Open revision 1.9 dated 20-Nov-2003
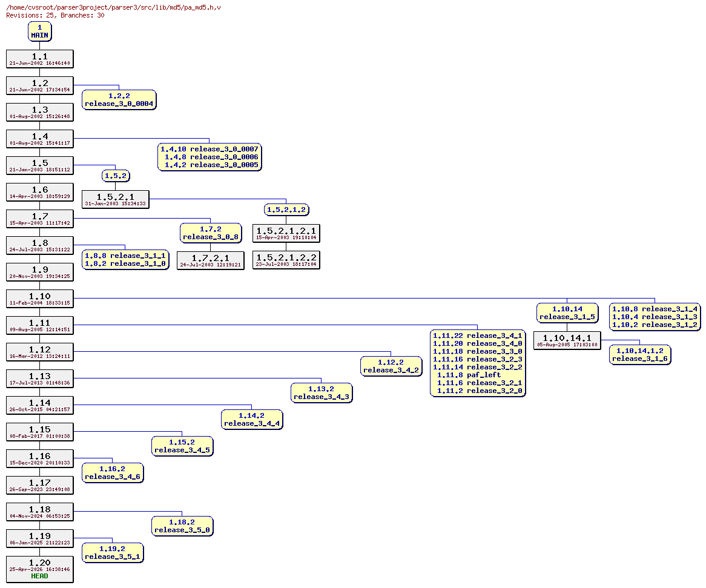Image resolution: width=706 pixels, height=588 pixels. 39,271
